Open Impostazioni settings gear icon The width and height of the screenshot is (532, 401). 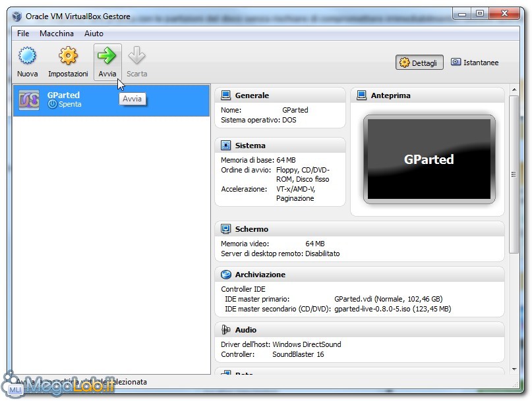pyautogui.click(x=68, y=57)
